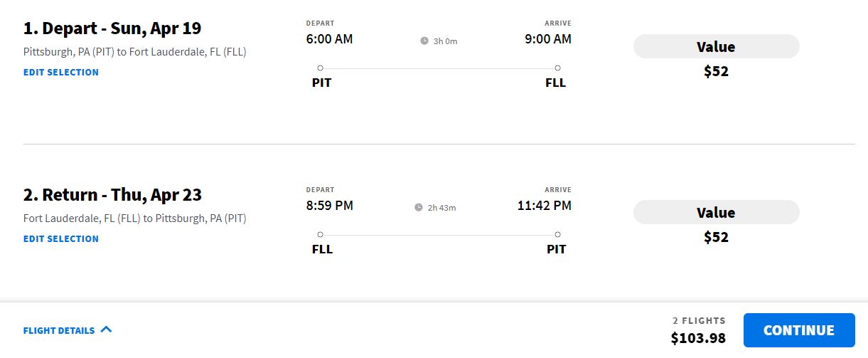Screen dimensions: 868x358
Task: Click the Fort Lauderdale to Pittsburgh route text
Action: pyautogui.click(x=135, y=219)
